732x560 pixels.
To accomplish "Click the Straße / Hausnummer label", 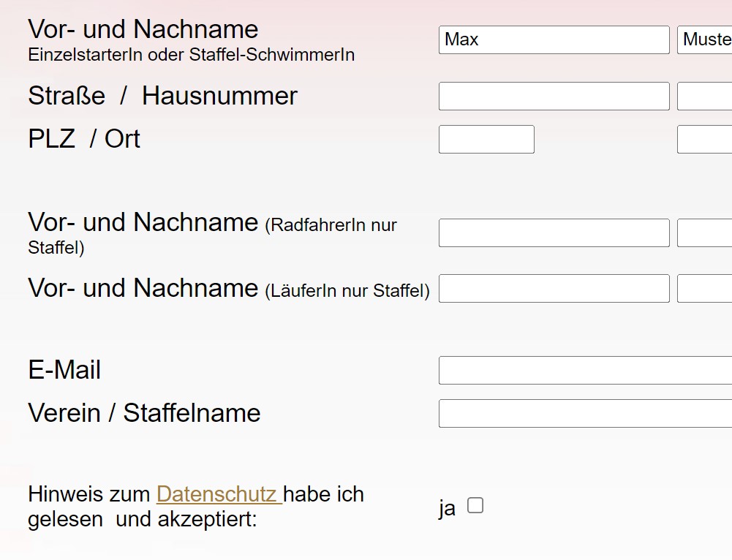I will (162, 96).
